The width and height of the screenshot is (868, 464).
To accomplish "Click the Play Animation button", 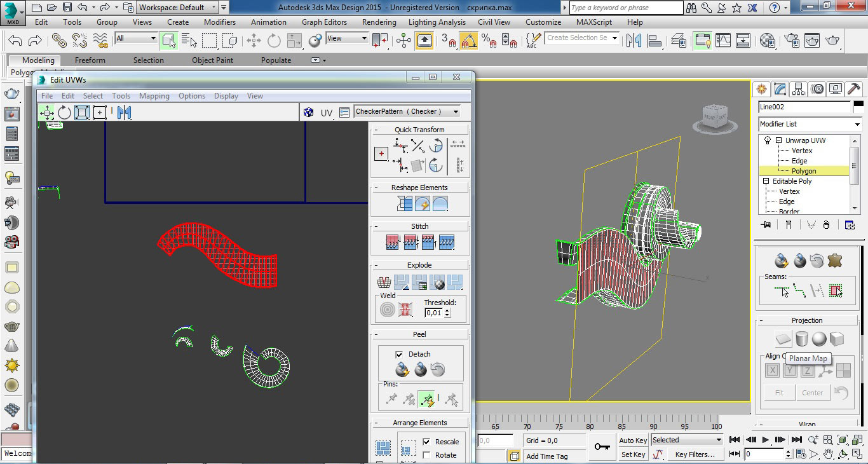I will (765, 440).
